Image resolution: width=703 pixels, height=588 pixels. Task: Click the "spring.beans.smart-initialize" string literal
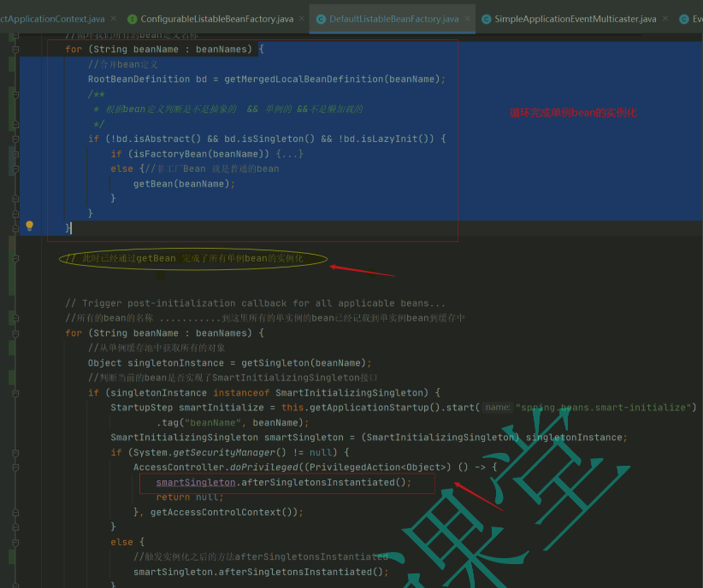[603, 408]
